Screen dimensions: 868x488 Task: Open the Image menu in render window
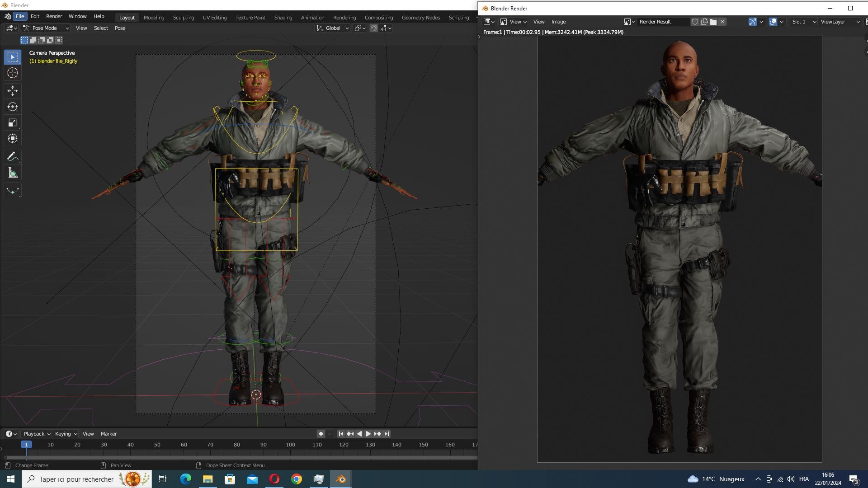tap(558, 22)
